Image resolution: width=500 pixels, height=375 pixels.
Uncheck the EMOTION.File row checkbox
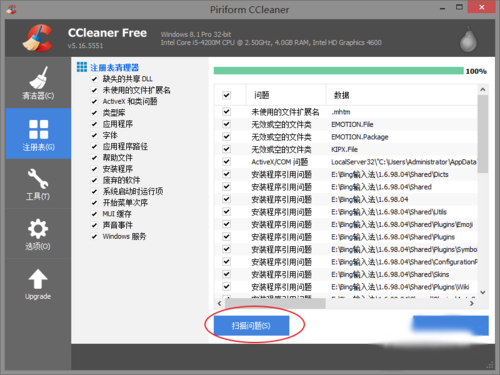226,124
